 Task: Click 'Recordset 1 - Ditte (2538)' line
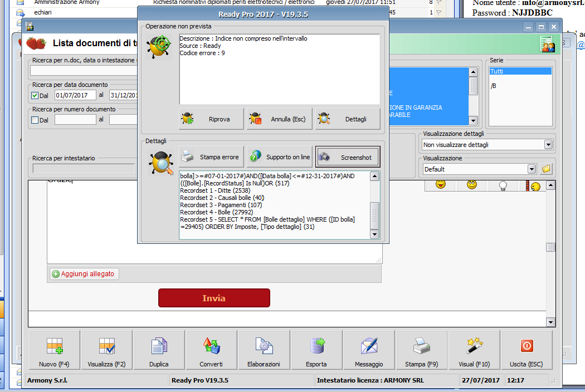click(215, 190)
